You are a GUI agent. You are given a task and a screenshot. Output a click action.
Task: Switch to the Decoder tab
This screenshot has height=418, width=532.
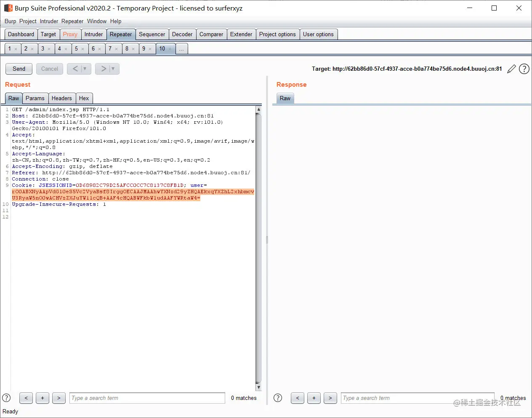pyautogui.click(x=182, y=35)
